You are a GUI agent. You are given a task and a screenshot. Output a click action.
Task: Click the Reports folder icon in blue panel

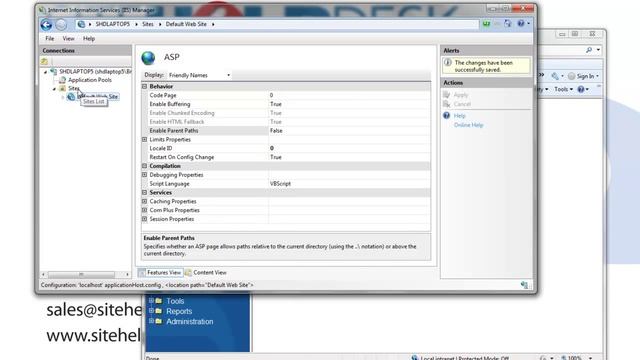[x=159, y=311]
